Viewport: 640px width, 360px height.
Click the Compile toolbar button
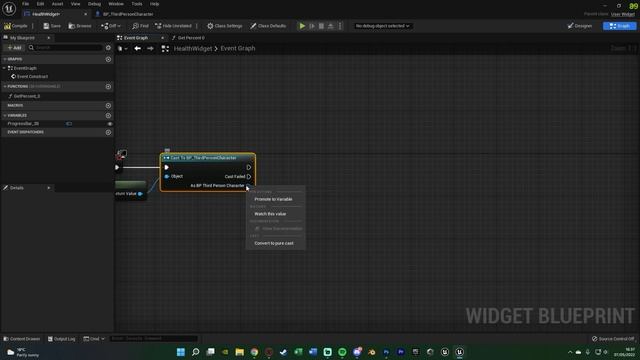(x=16, y=26)
